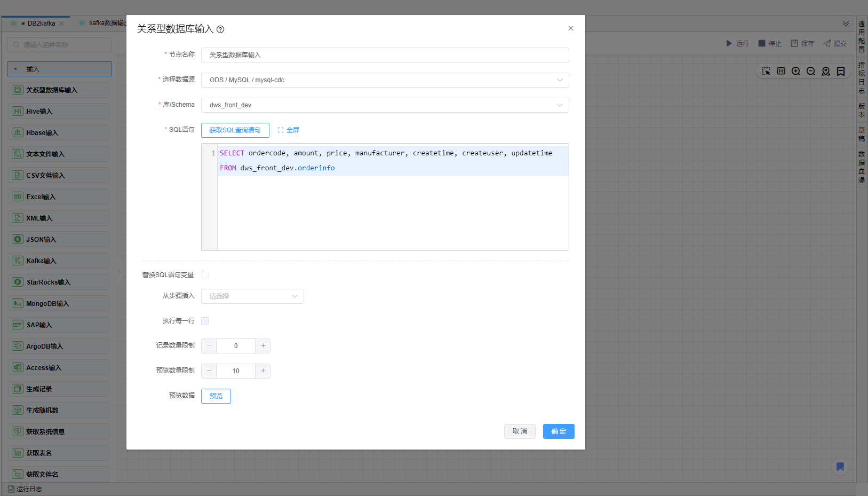This screenshot has height=496, width=868.
Task: Open fullscreen SQL editor via 全屏
Action: (x=288, y=130)
